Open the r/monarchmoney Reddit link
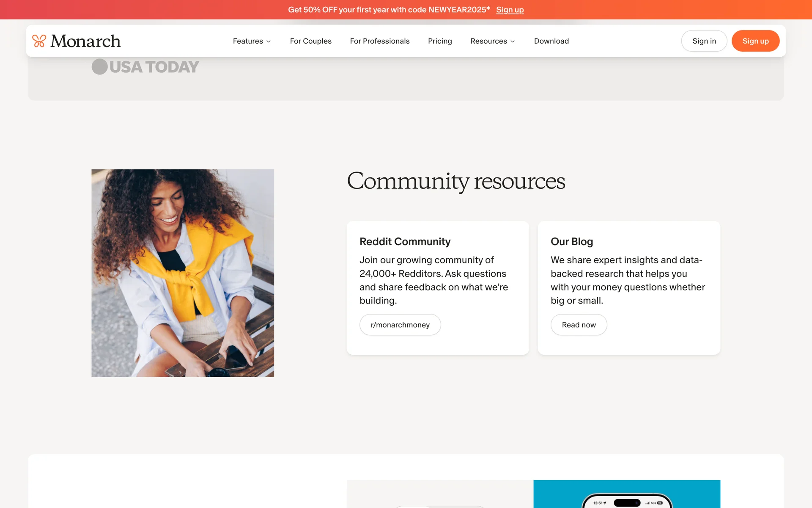 point(400,325)
